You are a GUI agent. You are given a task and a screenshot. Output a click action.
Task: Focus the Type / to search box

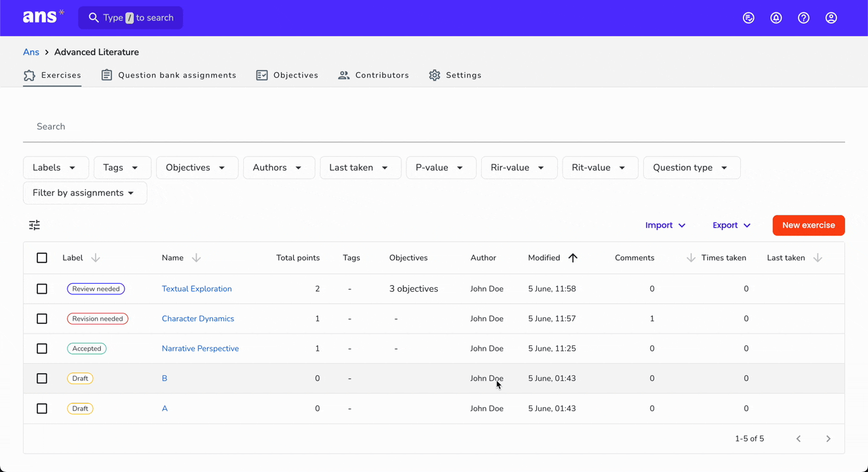[130, 18]
